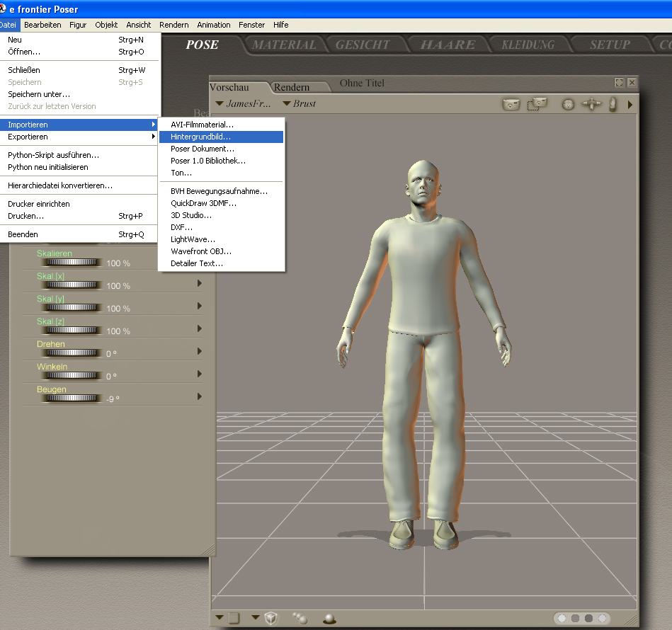Click the sphere with shadow icon
Screen dimensions: 672x630
[329, 618]
